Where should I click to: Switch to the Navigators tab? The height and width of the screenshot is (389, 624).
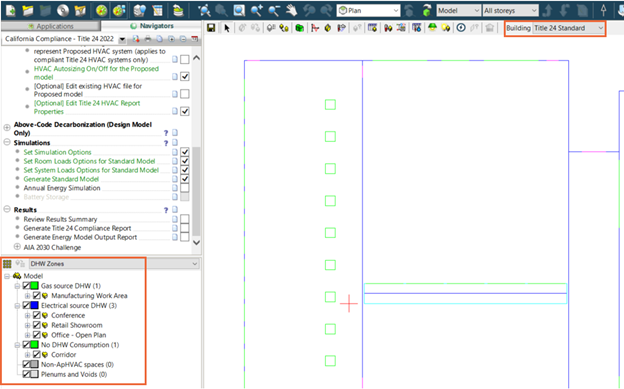click(x=152, y=26)
